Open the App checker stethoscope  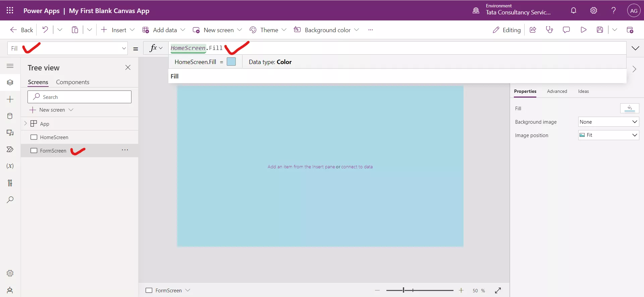(x=549, y=30)
